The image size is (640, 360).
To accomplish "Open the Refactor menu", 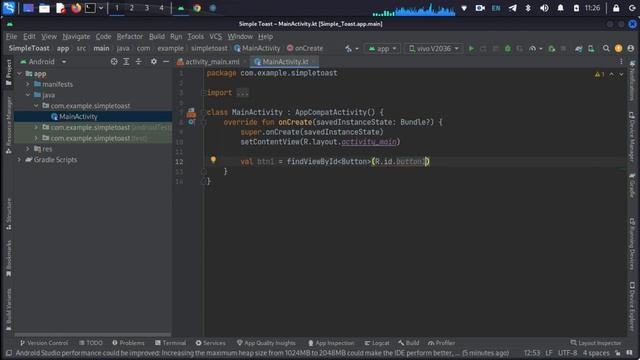I will [x=130, y=37].
